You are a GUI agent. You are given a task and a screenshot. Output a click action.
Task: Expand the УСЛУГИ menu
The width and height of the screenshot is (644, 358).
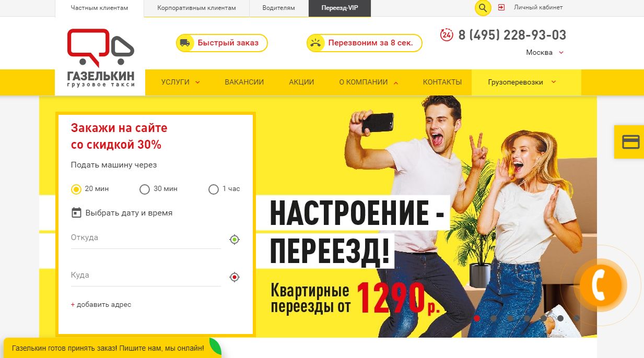tap(181, 82)
